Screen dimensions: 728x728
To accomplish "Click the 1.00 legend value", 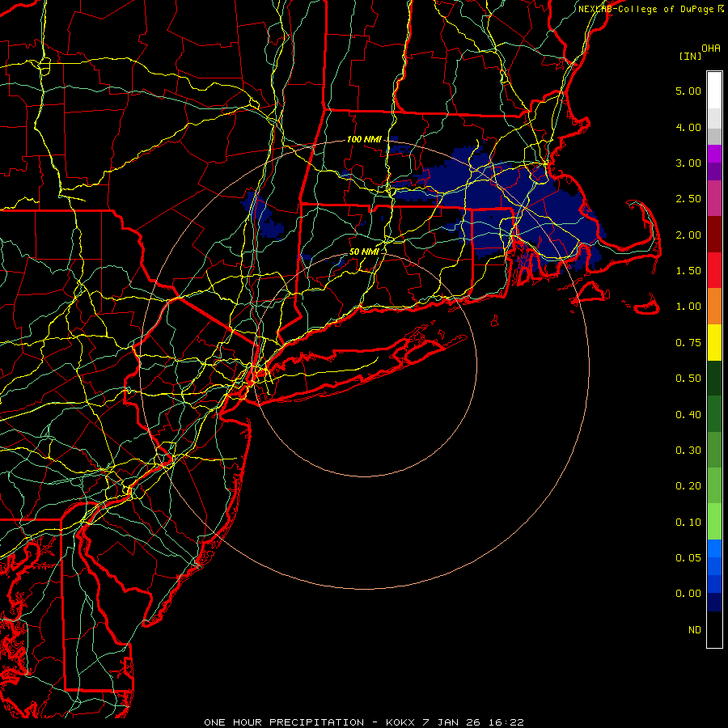I will pos(688,307).
